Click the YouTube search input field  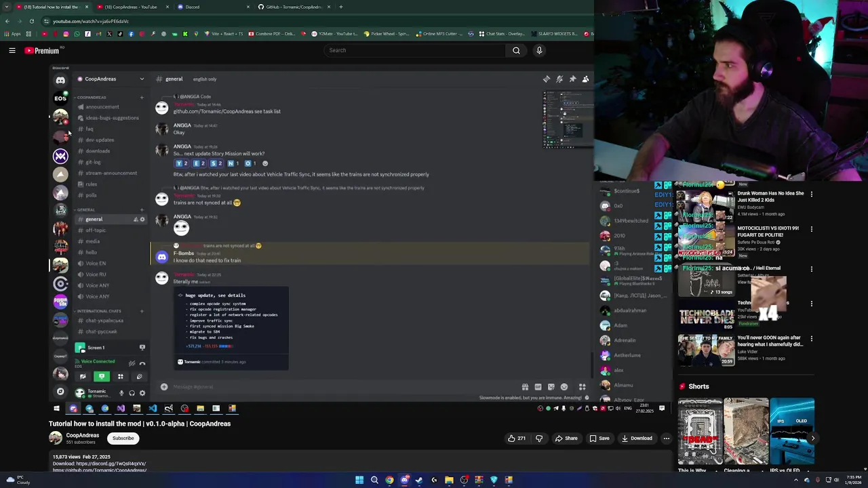tap(415, 50)
